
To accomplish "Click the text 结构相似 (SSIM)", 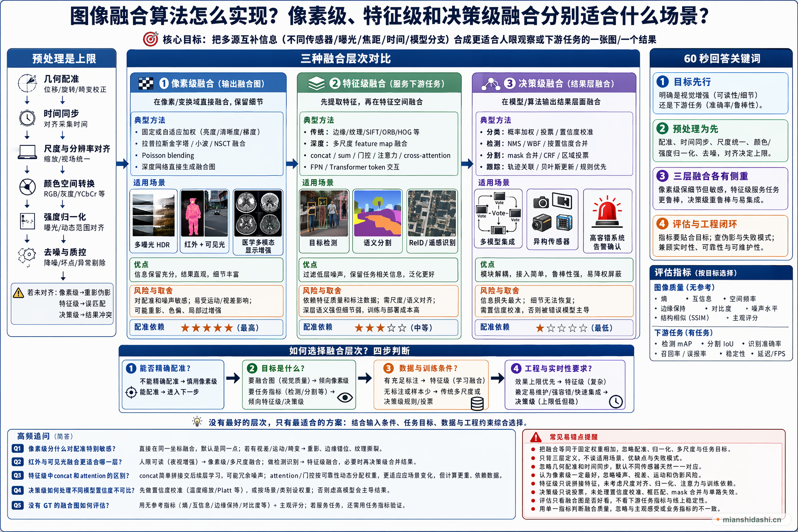I will tap(685, 318).
